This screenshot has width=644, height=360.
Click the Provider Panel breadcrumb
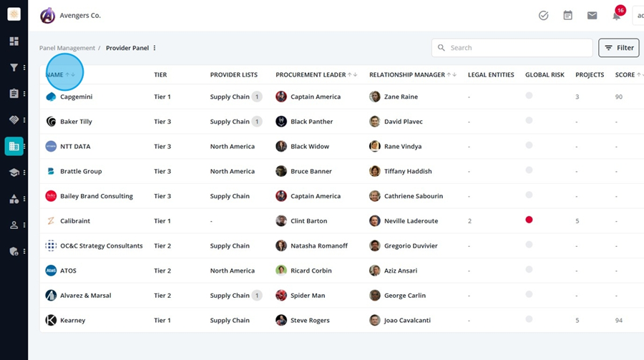(127, 48)
